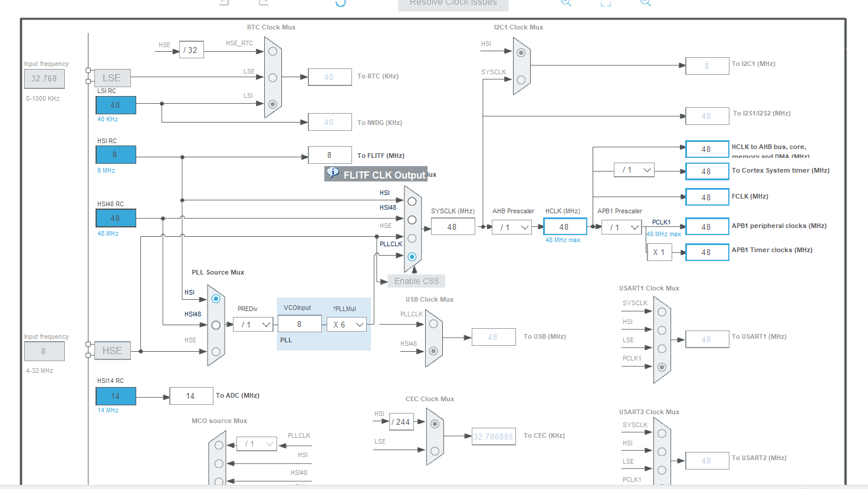
Task: Open the PLLMul X 6 dropdown
Action: click(347, 325)
